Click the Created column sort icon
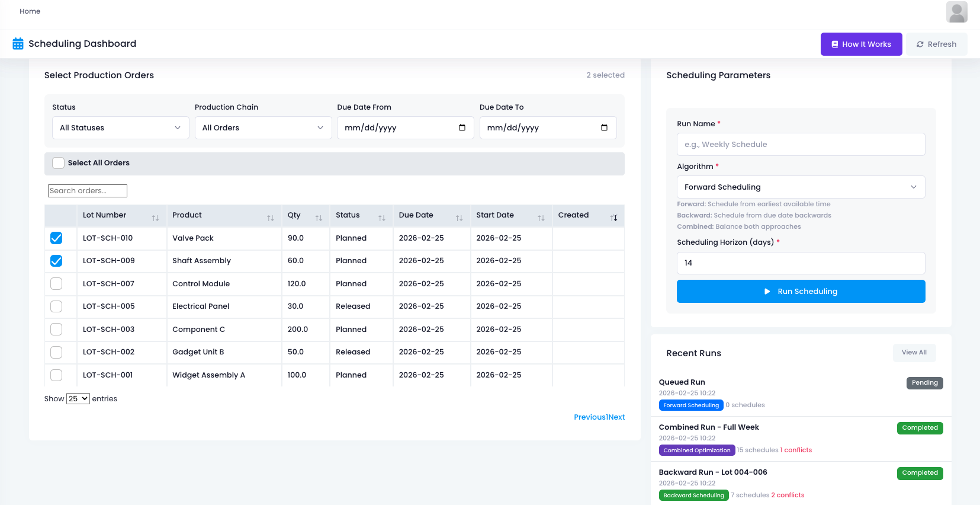This screenshot has width=980, height=505. (613, 218)
